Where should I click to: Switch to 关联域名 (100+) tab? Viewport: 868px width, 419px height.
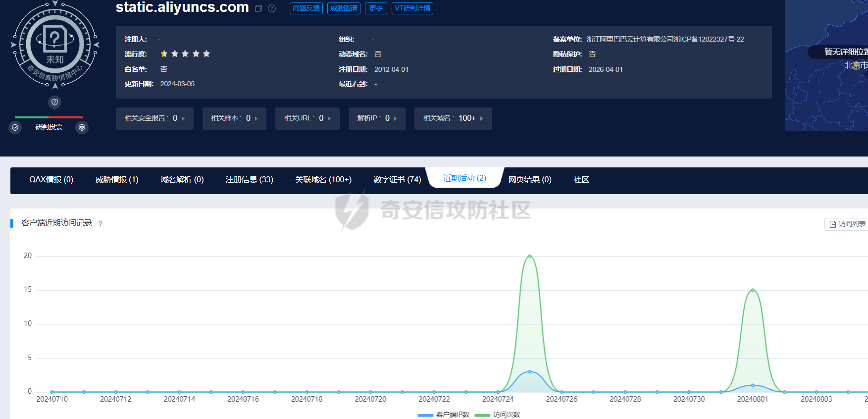tap(323, 180)
